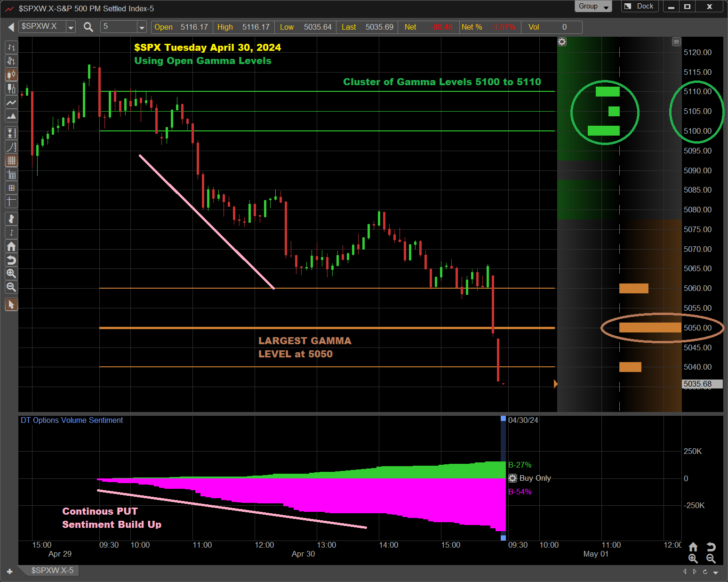This screenshot has width=728, height=582.
Task: Switch to mountain area chart style
Action: [x=11, y=116]
